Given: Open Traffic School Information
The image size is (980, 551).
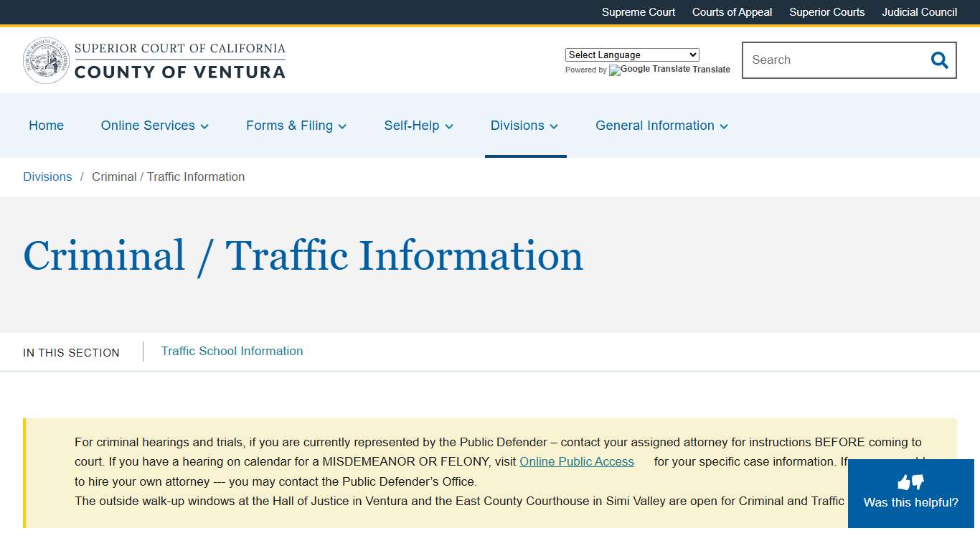Looking at the screenshot, I should (x=231, y=351).
